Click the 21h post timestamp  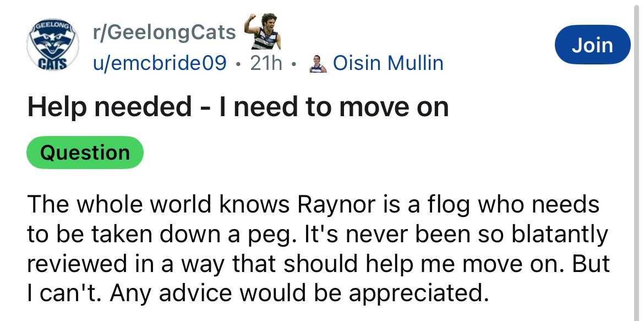266,64
